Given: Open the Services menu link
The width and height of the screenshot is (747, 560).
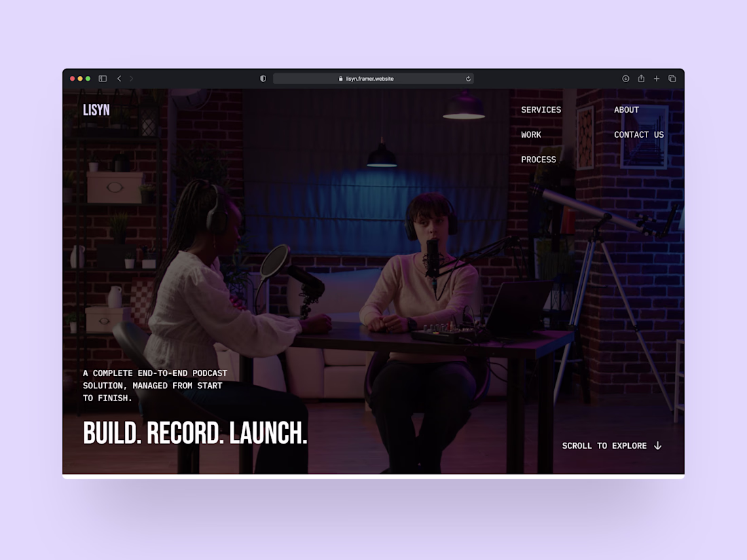Looking at the screenshot, I should (541, 110).
